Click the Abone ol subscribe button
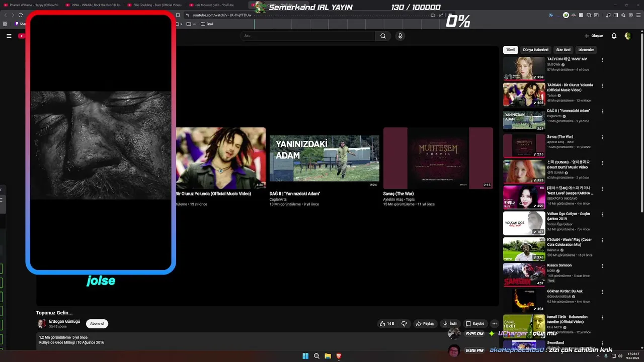 point(97,324)
